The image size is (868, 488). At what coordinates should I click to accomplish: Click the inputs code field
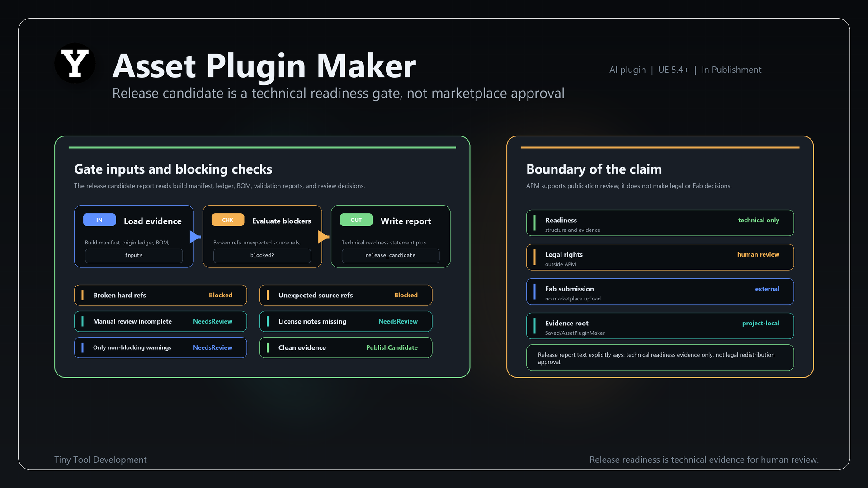[134, 256]
